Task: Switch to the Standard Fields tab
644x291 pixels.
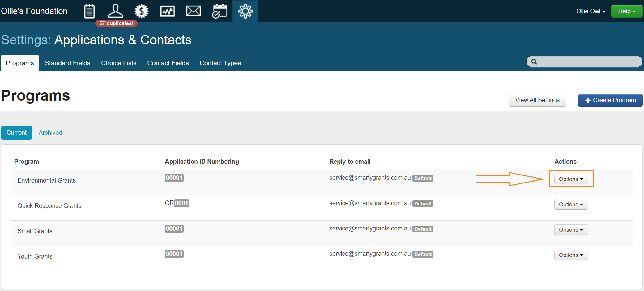Action: click(67, 63)
